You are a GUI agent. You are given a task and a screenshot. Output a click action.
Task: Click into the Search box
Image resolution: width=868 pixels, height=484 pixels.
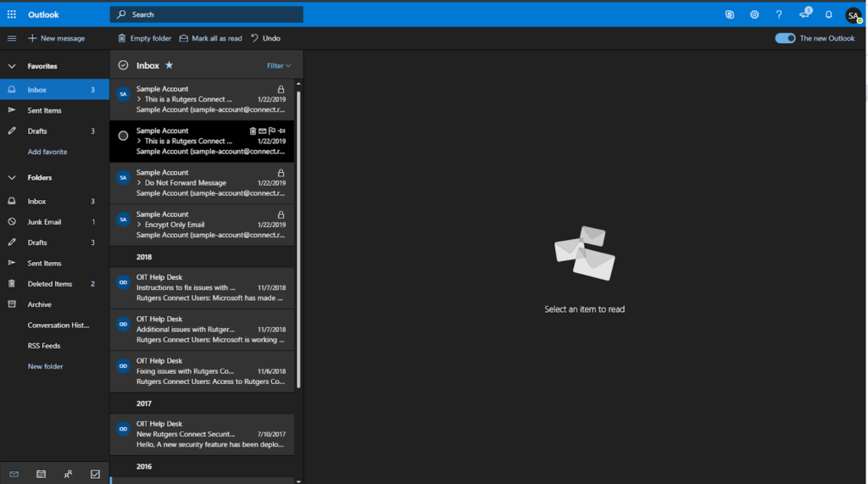tap(212, 14)
